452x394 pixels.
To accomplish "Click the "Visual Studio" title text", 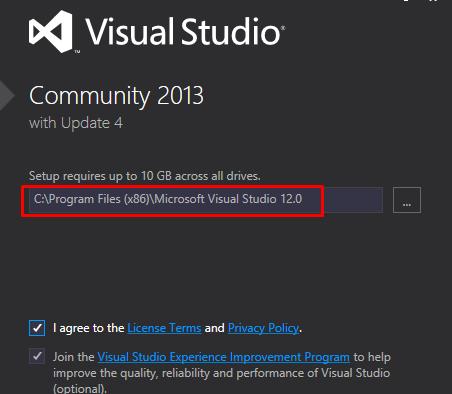I will [x=185, y=31].
